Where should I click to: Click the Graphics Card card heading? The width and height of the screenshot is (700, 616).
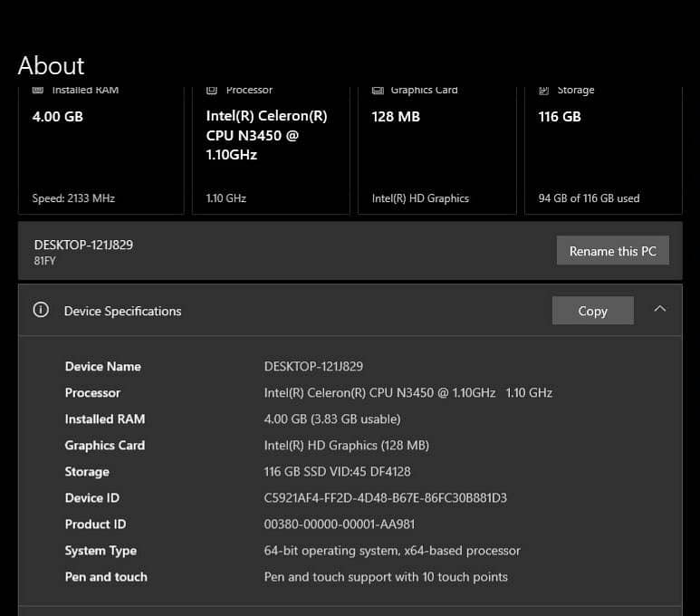424,91
